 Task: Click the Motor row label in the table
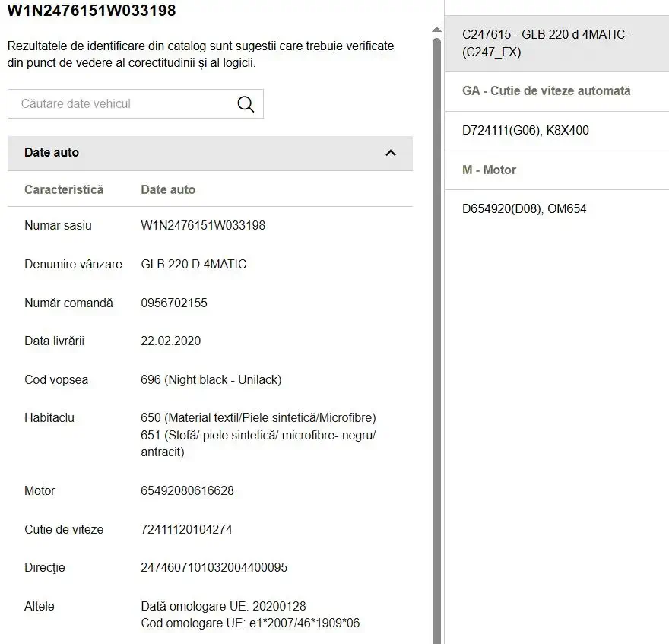tap(40, 490)
